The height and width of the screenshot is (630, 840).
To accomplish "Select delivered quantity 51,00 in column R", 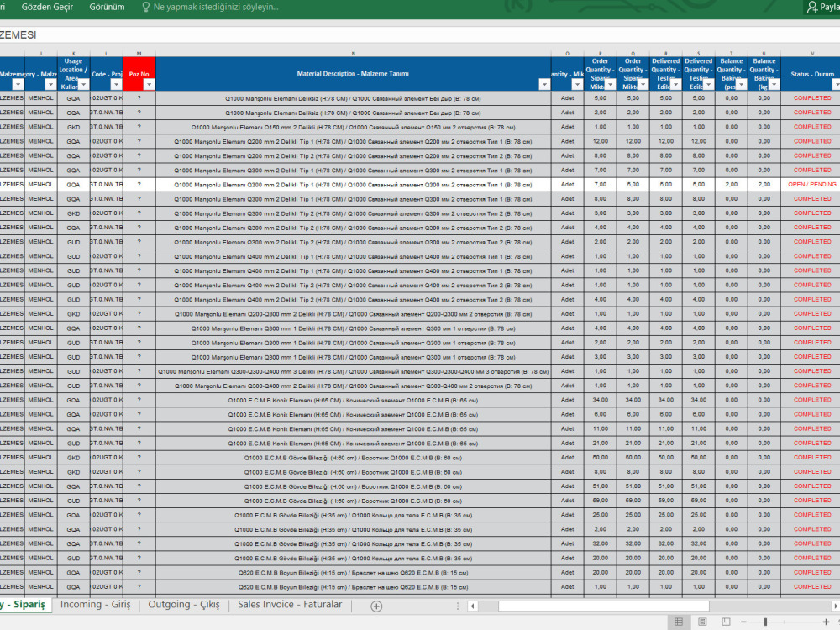I will tap(666, 486).
